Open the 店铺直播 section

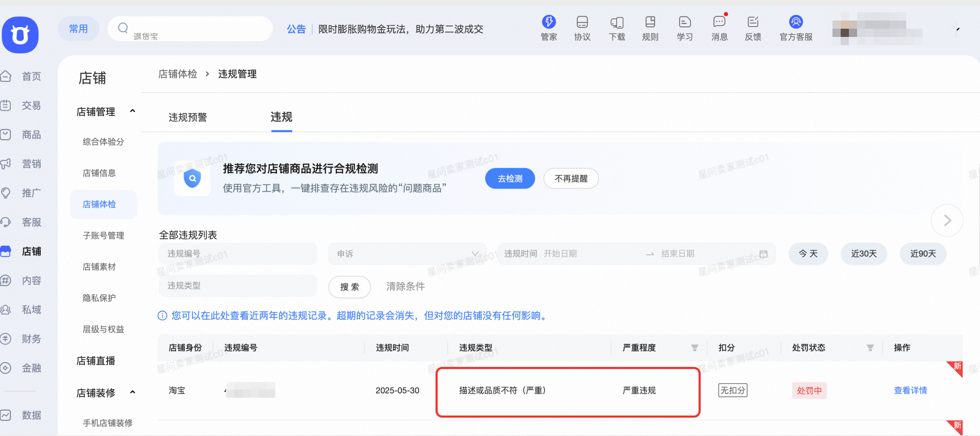point(96,360)
